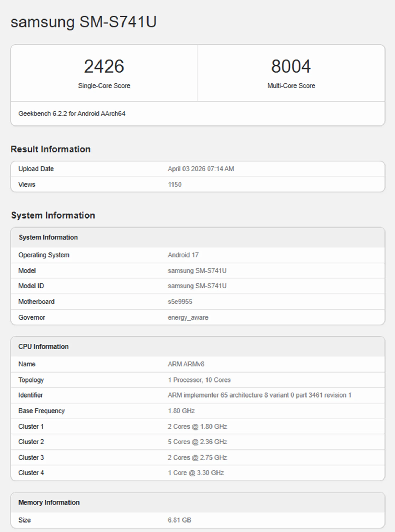
Task: Click the 'Cluster 3' row label
Action: pyautogui.click(x=31, y=457)
